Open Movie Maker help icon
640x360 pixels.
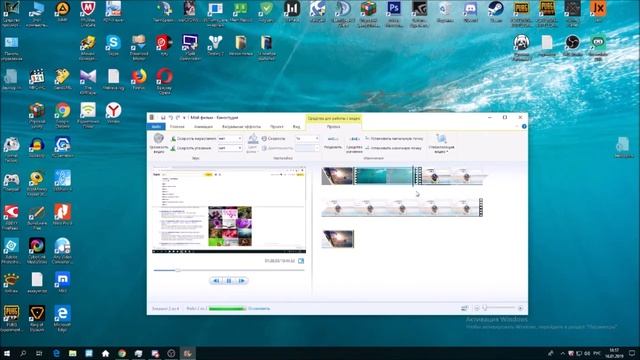pyautogui.click(x=524, y=127)
